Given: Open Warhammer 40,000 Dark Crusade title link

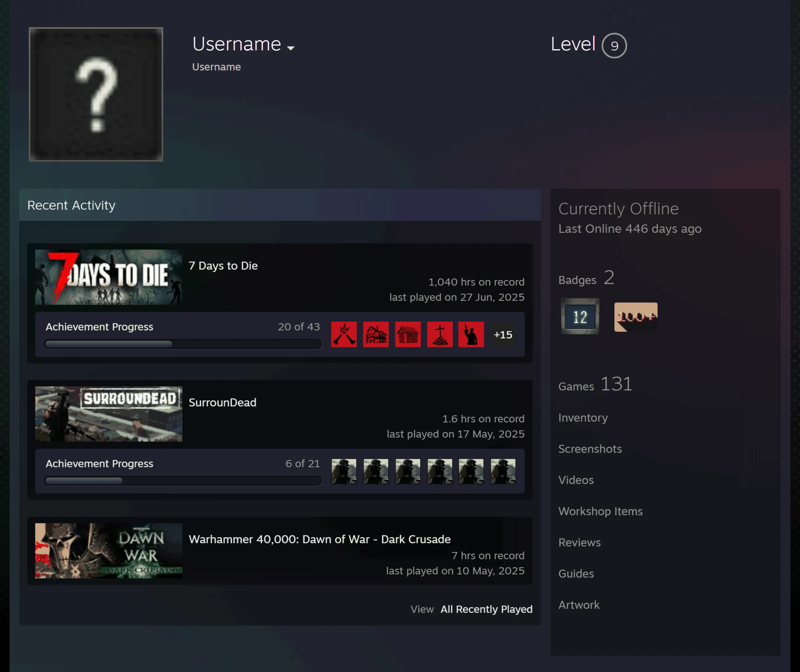Looking at the screenshot, I should coord(320,539).
